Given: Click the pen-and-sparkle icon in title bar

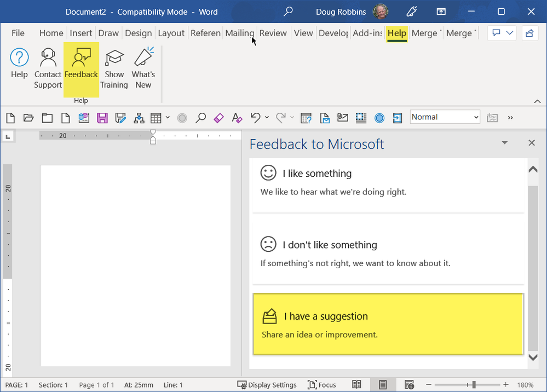Looking at the screenshot, I should [x=412, y=11].
